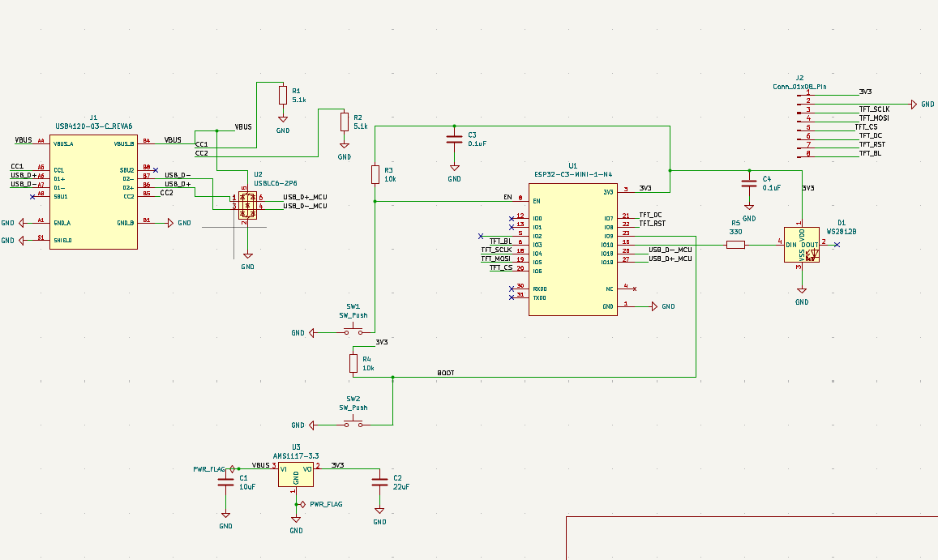Click resistor R4 on the BOOT line
Image resolution: width=938 pixels, height=560 pixels.
(353, 364)
